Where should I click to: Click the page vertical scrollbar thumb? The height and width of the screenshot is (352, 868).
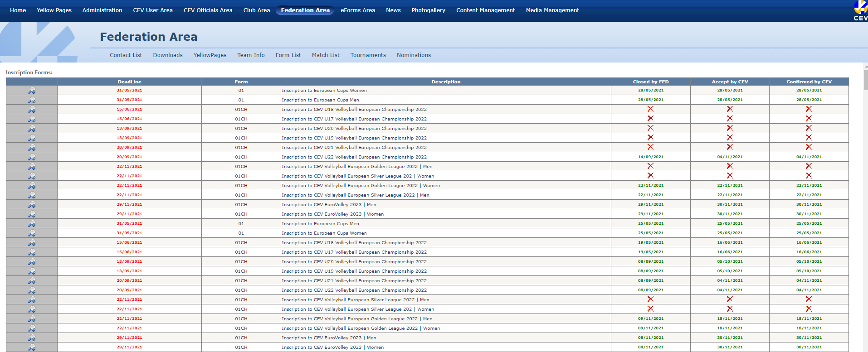866,80
